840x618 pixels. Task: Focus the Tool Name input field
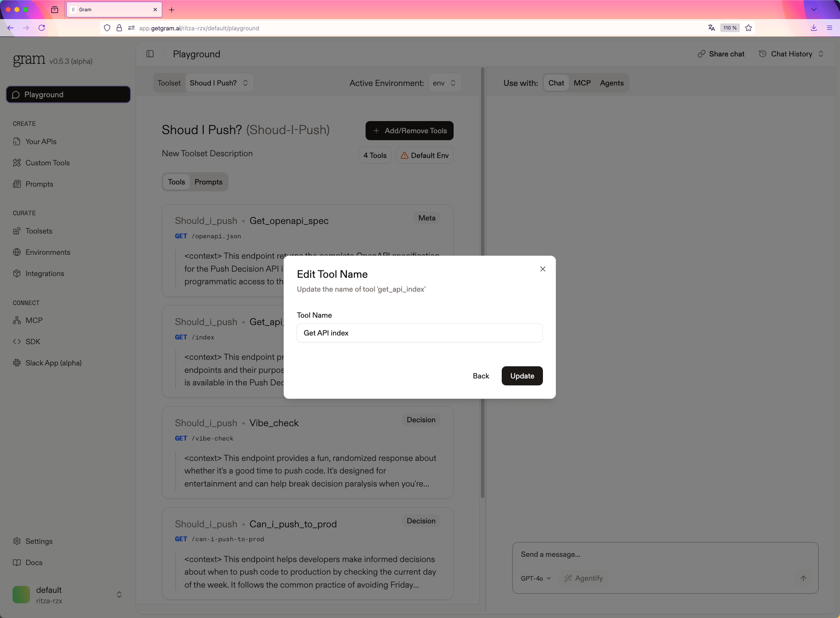click(x=419, y=333)
